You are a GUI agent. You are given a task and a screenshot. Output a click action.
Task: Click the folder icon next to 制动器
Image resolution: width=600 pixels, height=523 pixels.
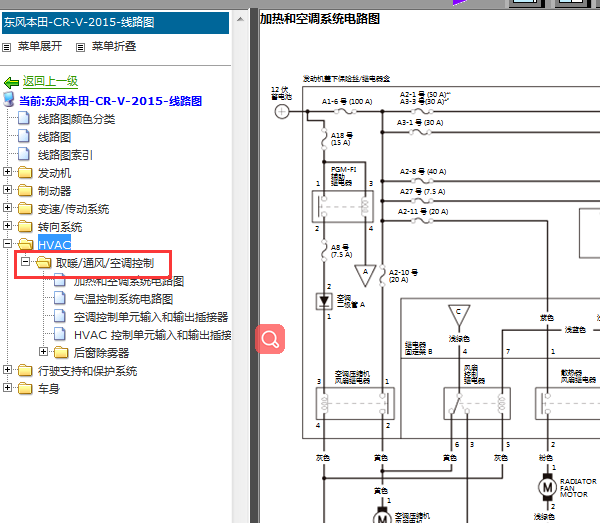pyautogui.click(x=25, y=191)
